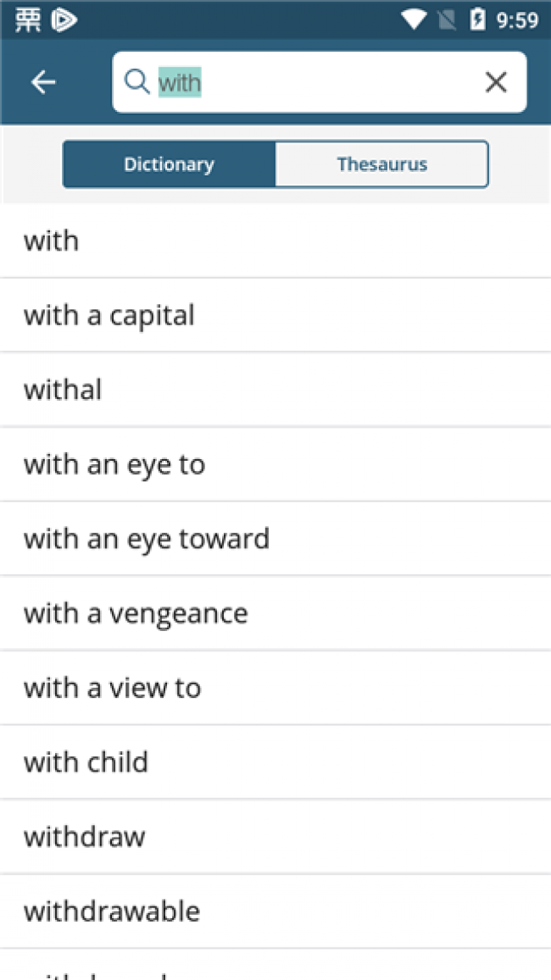
Task: Select the Dictionary tab
Action: (169, 164)
